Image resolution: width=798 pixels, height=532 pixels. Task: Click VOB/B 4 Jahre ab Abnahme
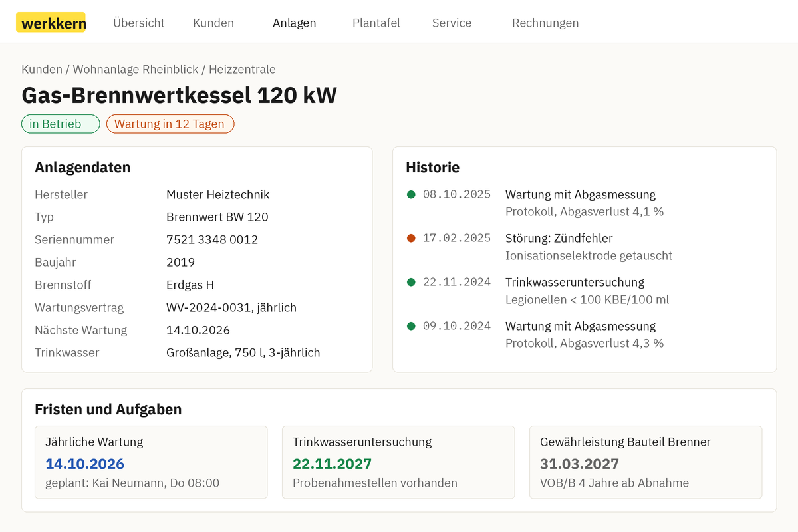click(614, 483)
